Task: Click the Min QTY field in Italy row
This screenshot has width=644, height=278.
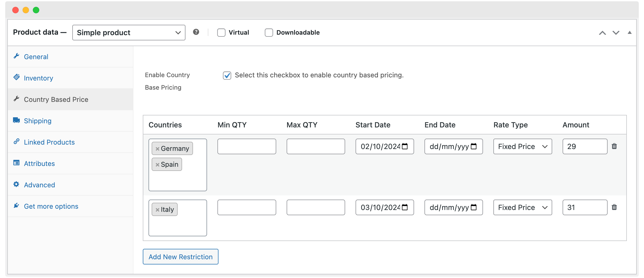Action: 247,207
